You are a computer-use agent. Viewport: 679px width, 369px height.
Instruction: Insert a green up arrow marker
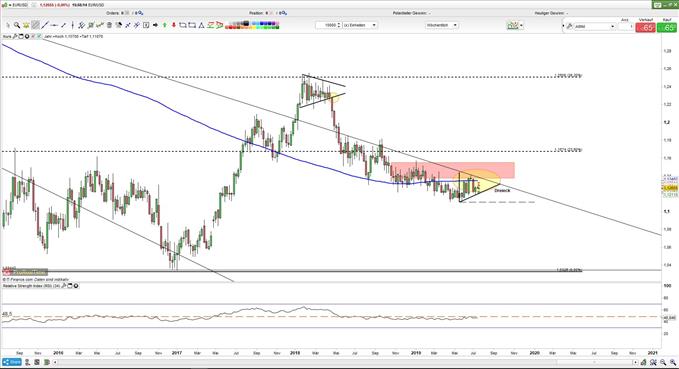[165, 25]
